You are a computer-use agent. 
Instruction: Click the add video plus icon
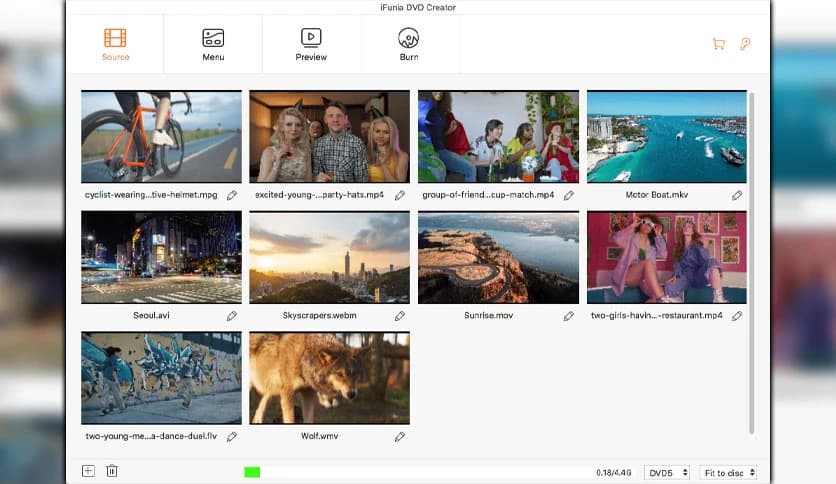click(x=88, y=471)
